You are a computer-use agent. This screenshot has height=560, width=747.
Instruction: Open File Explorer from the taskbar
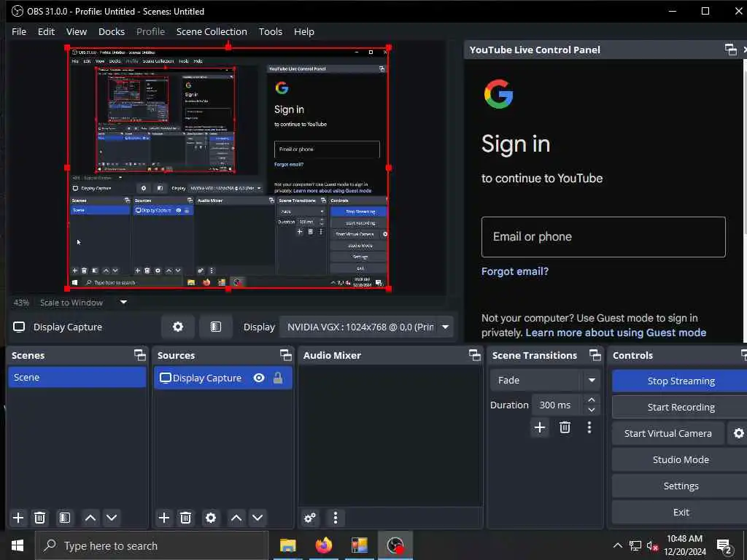point(287,545)
